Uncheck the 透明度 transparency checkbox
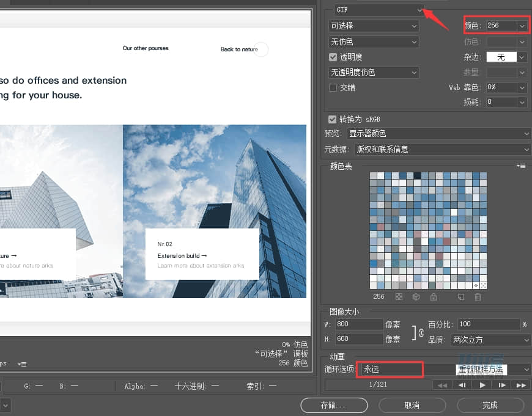532x416 pixels. pos(334,56)
